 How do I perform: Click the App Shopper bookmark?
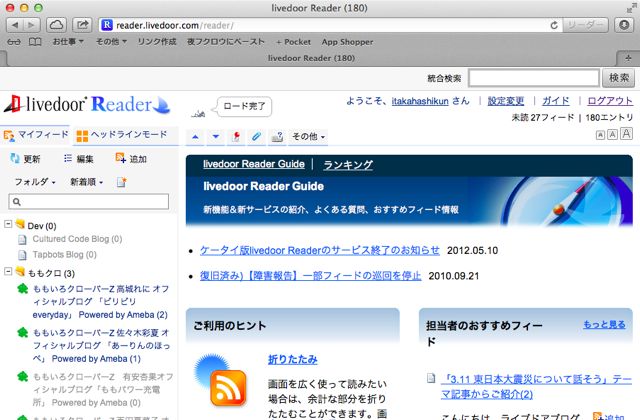(x=347, y=42)
